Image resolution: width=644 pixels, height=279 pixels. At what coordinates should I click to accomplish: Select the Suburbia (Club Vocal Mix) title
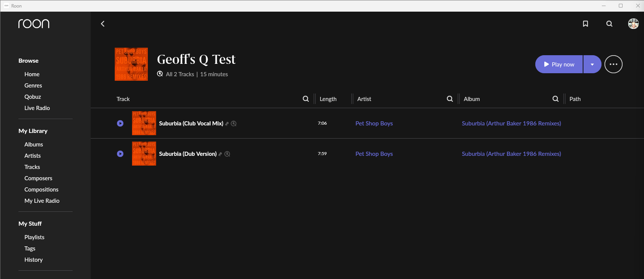[x=191, y=124]
